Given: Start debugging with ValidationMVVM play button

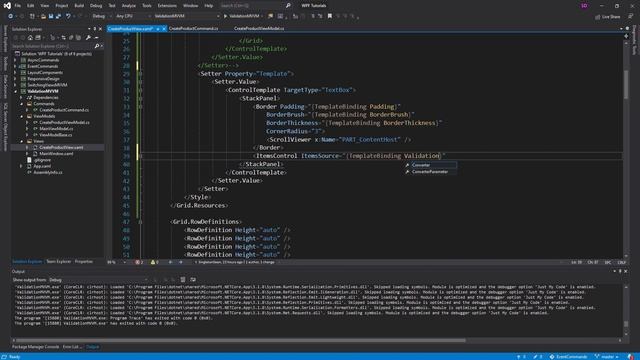Looking at the screenshot, I should click(242, 16).
